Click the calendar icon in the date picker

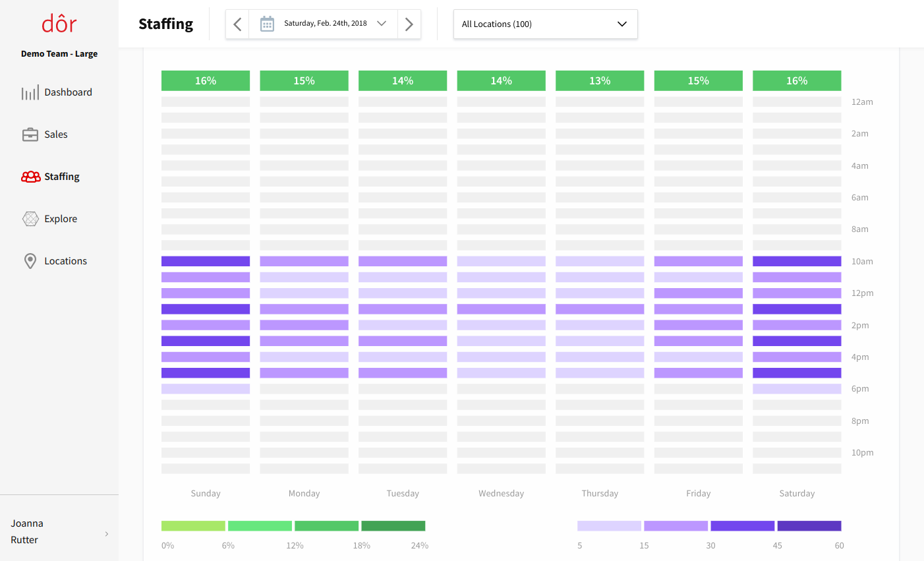[267, 23]
